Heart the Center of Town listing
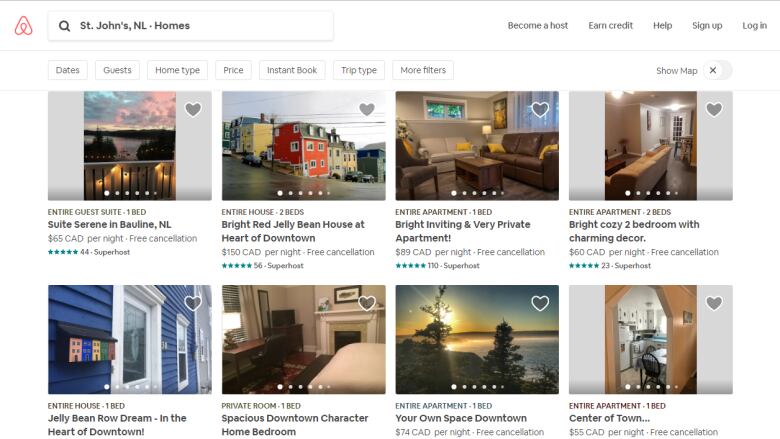780x439 pixels. click(714, 303)
